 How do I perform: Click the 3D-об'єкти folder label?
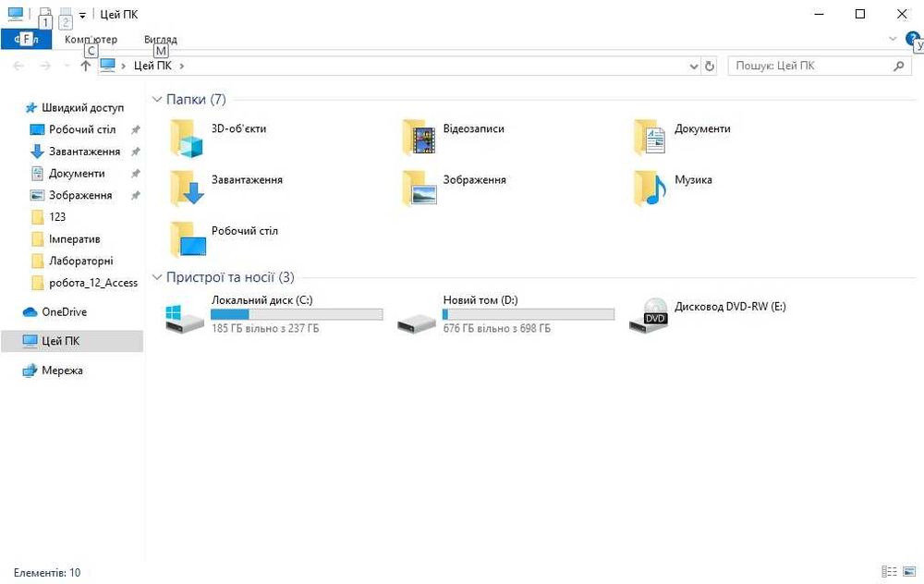pyautogui.click(x=238, y=128)
